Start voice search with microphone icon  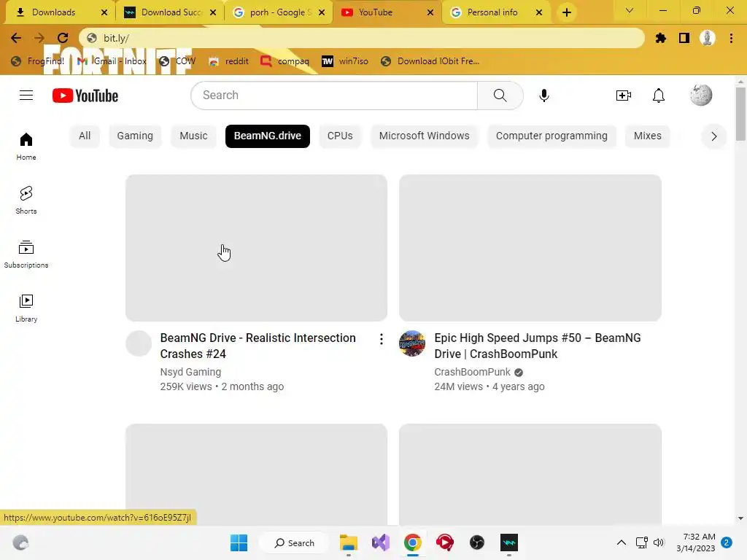click(x=543, y=96)
